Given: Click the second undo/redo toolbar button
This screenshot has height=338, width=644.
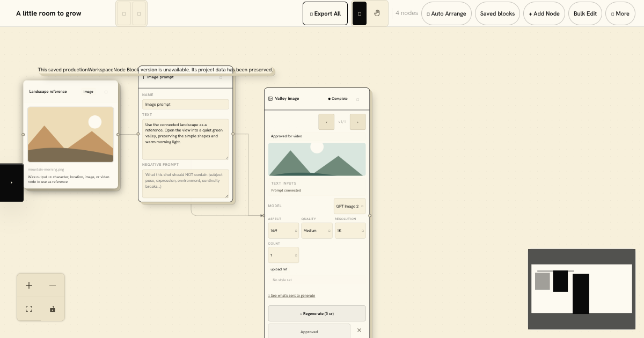Looking at the screenshot, I should pos(139,13).
